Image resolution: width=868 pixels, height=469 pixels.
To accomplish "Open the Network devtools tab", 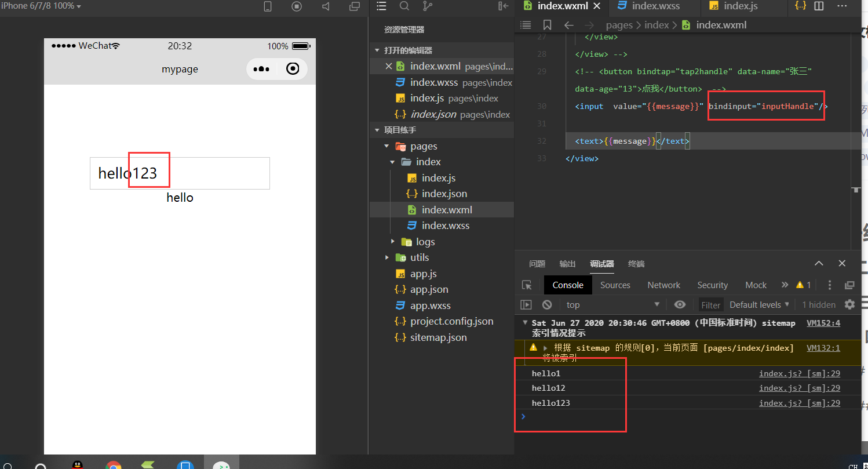I will (664, 285).
